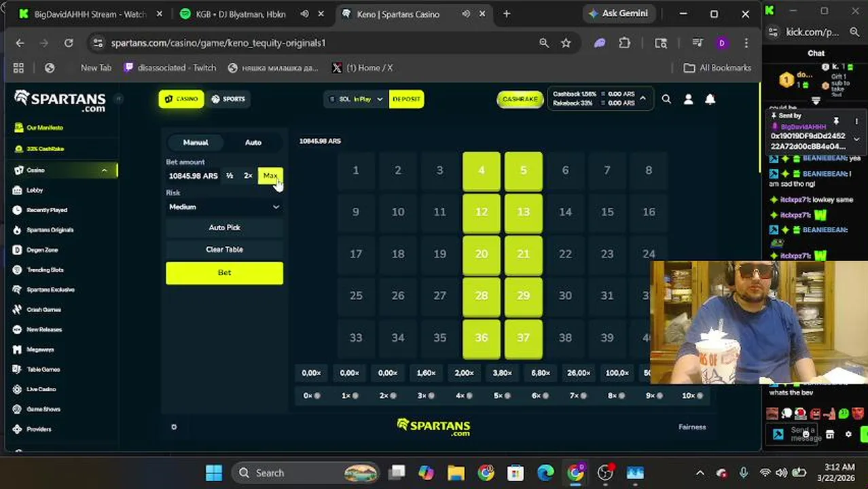Click the Windows taskbar Search box
The width and height of the screenshot is (868, 489).
coord(304,473)
